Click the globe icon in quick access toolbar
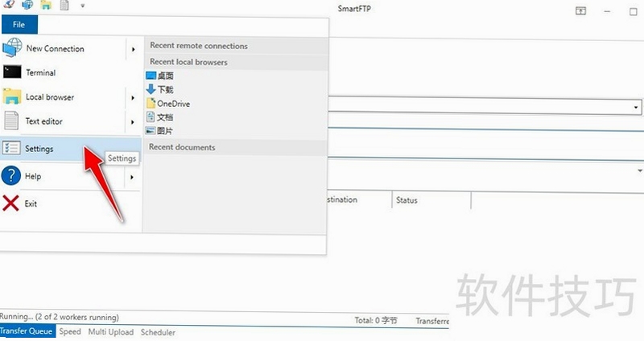This screenshot has width=644, height=341. point(27,5)
